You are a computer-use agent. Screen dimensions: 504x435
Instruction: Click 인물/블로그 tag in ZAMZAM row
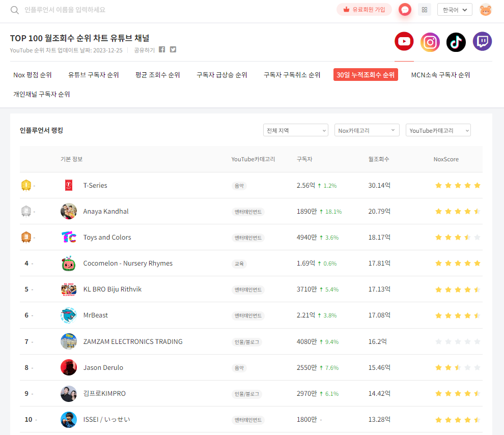[x=247, y=342]
